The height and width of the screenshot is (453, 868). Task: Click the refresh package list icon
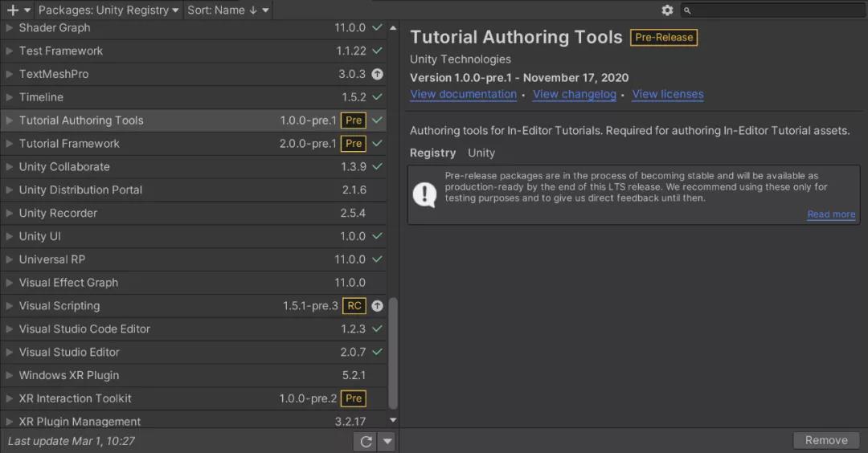(x=366, y=441)
